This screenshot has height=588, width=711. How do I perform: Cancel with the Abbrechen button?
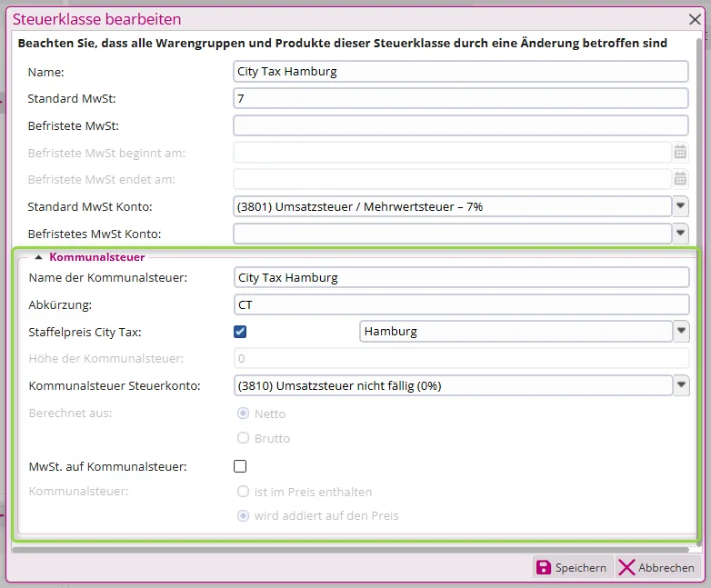[x=656, y=567]
